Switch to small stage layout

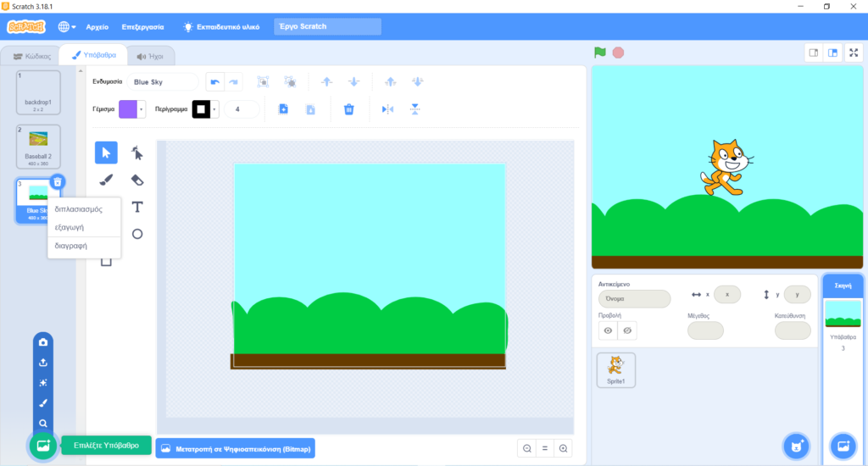[814, 53]
